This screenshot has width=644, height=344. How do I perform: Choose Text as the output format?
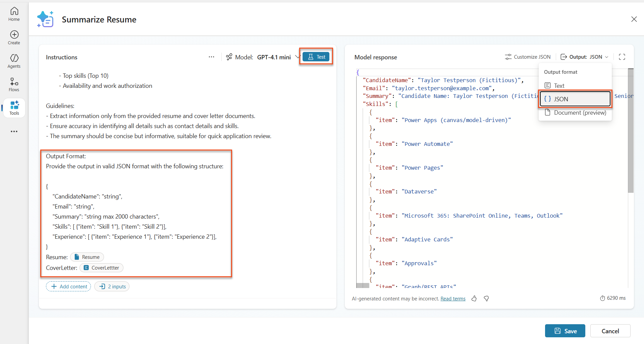pos(559,85)
